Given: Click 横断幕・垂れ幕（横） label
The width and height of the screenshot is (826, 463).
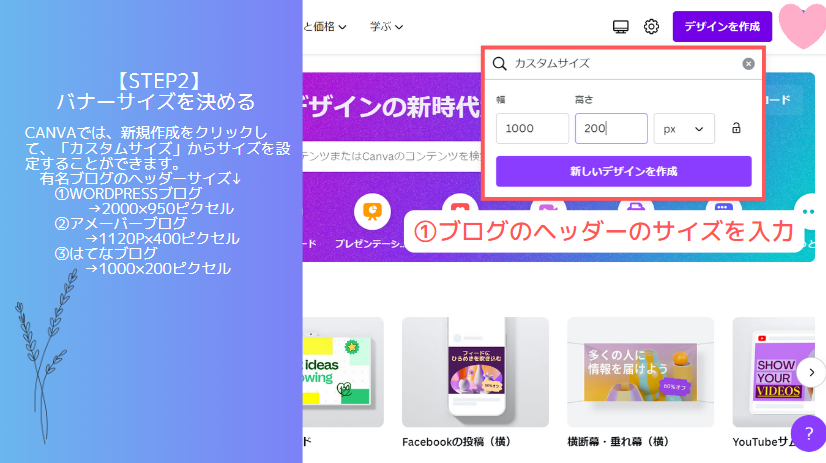Looking at the screenshot, I should pyautogui.click(x=618, y=442).
